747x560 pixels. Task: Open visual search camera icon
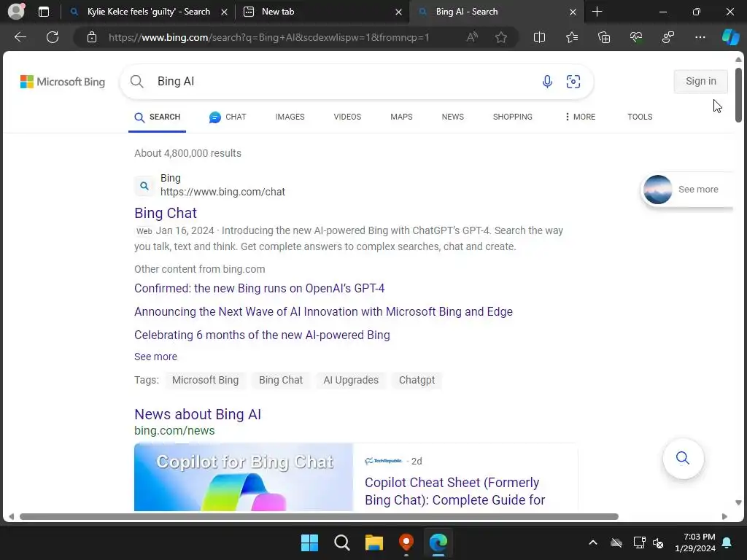tap(573, 82)
